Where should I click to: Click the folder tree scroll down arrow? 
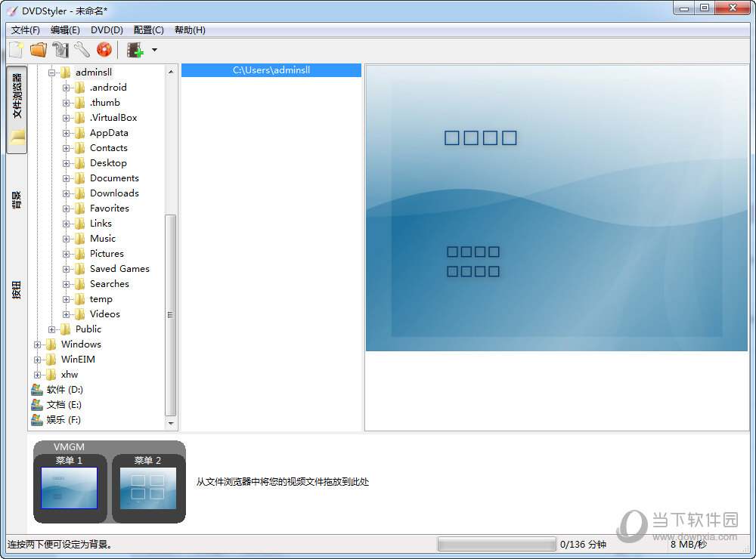(x=171, y=424)
